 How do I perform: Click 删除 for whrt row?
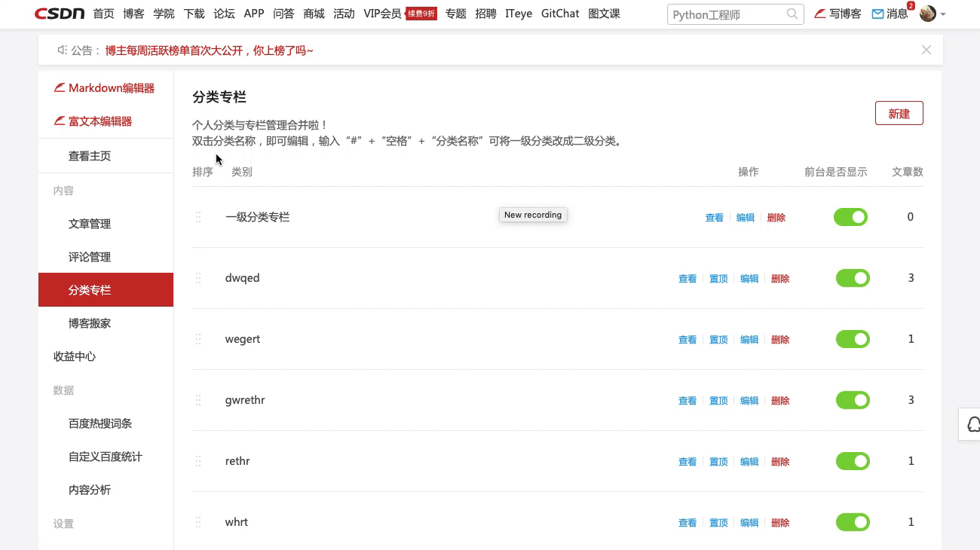pos(780,523)
